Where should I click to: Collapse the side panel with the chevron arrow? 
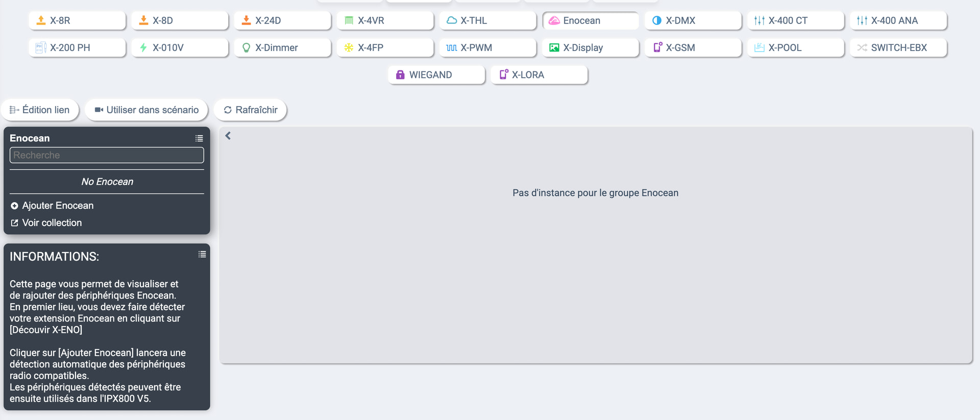point(228,136)
